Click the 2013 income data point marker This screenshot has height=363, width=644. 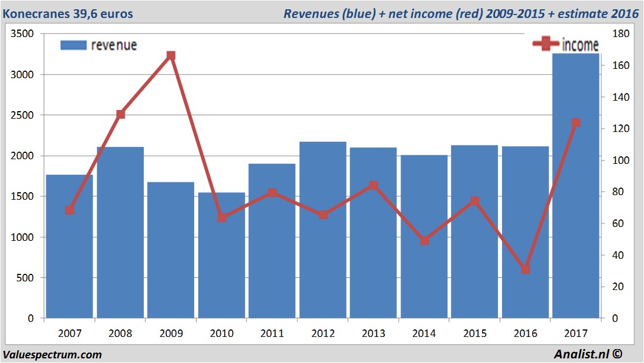click(373, 186)
